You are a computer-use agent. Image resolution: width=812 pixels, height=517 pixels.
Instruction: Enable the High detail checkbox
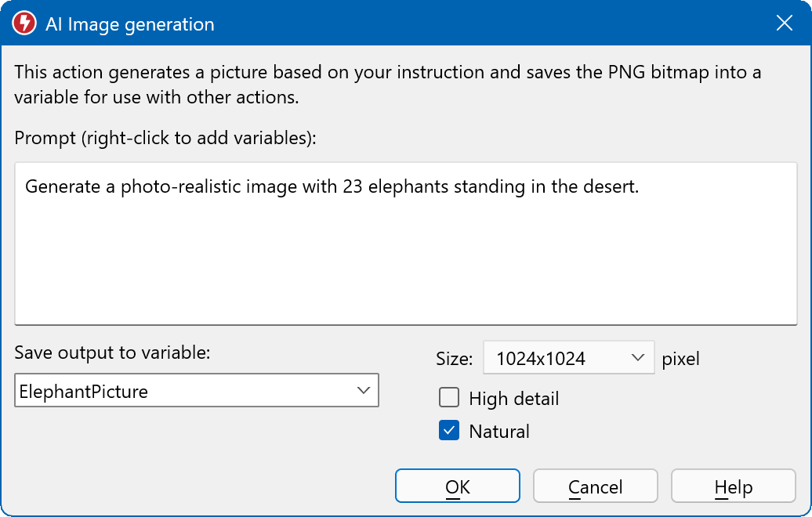(449, 398)
